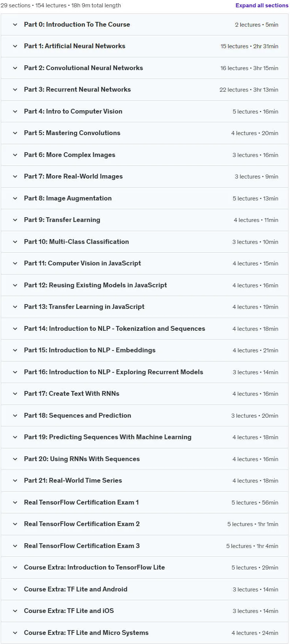Click Expand all sections link
This screenshot has height=644, width=290.
pyautogui.click(x=262, y=5)
